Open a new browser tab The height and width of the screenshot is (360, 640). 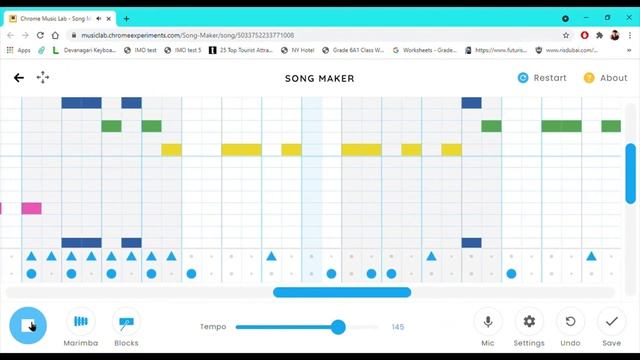coord(127,19)
